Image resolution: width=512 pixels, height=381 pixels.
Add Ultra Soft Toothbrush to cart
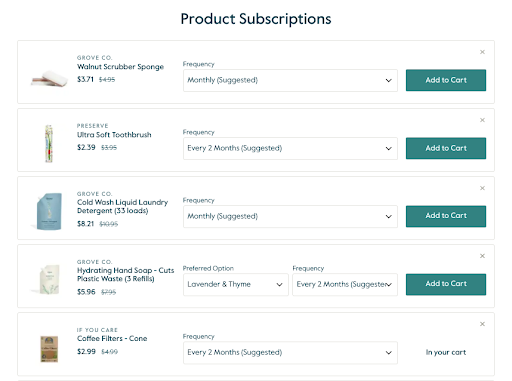tap(446, 148)
